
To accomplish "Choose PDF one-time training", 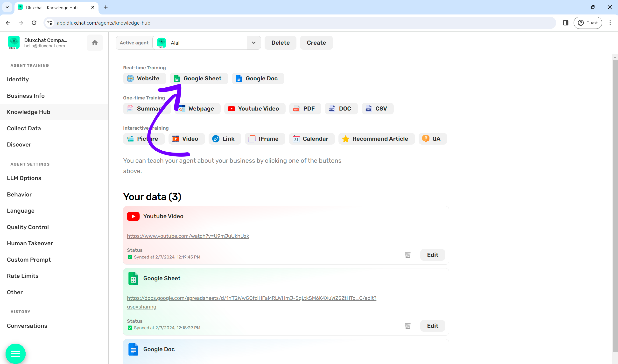I will 305,109.
